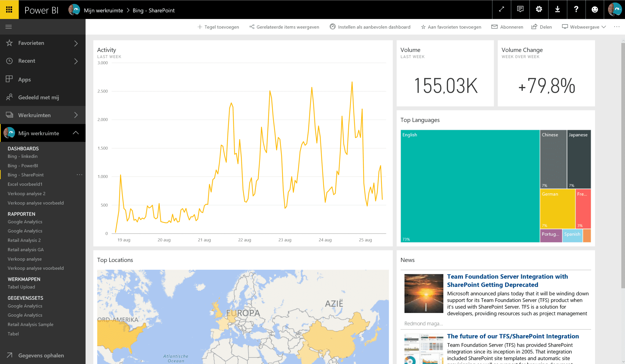Expand the Recent chevron
This screenshot has height=364, width=625.
click(x=76, y=61)
